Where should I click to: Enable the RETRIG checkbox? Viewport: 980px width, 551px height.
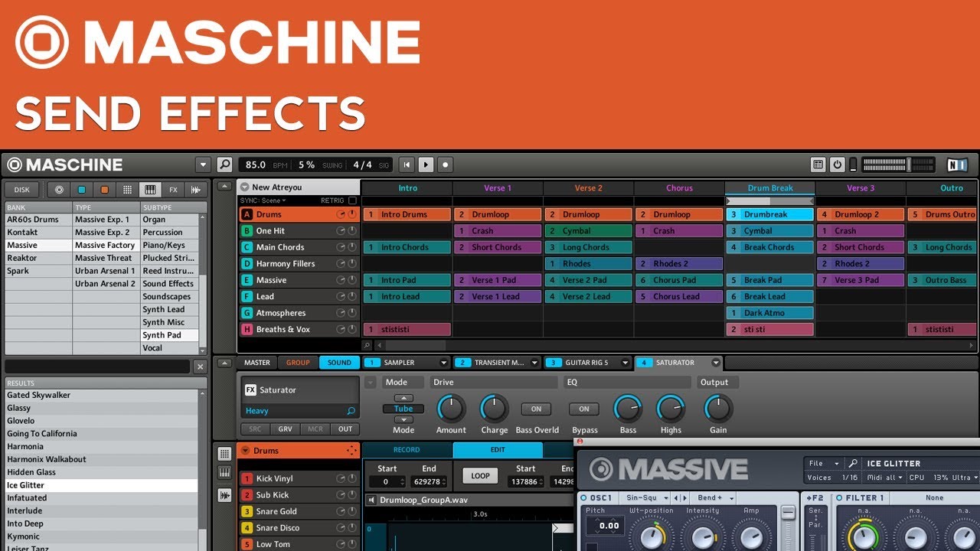(x=352, y=201)
